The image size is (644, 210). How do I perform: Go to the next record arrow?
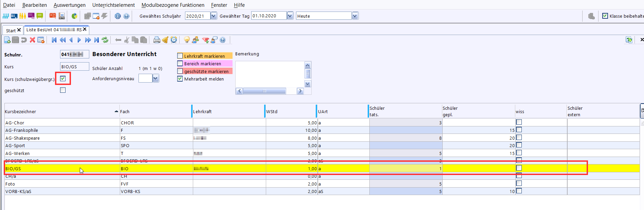pyautogui.click(x=79, y=40)
